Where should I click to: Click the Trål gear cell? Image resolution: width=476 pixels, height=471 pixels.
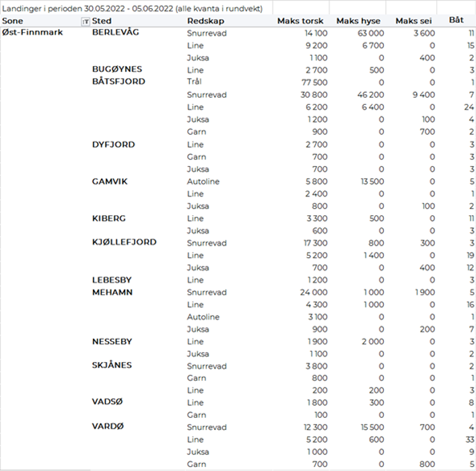pyautogui.click(x=194, y=82)
